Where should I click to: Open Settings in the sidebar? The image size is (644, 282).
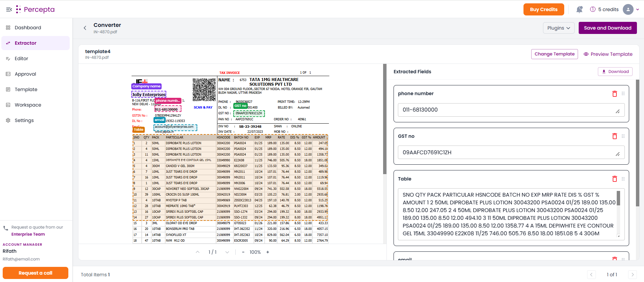pos(35,120)
